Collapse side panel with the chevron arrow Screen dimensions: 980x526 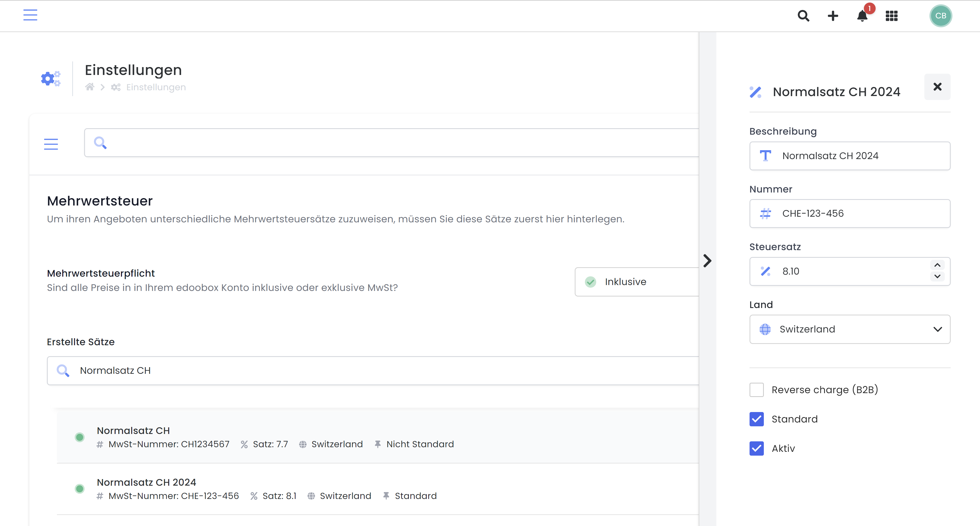707,261
